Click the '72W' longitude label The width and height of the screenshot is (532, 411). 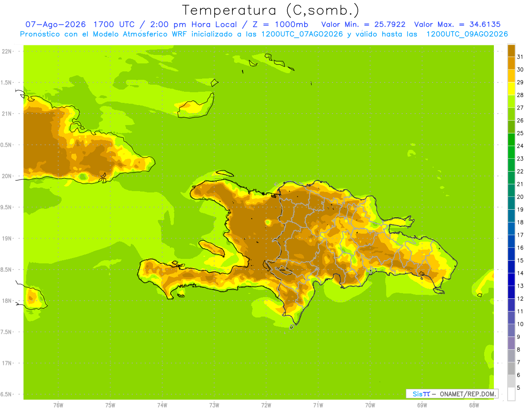point(266,405)
